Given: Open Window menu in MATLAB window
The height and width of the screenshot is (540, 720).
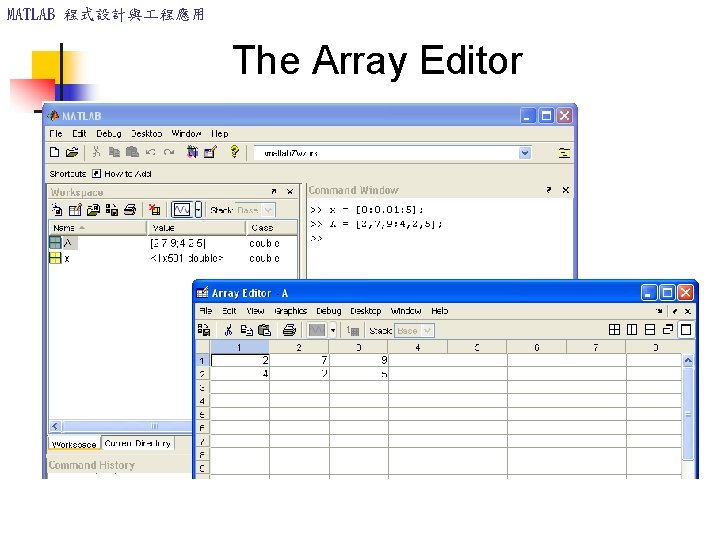Looking at the screenshot, I should pyautogui.click(x=186, y=134).
